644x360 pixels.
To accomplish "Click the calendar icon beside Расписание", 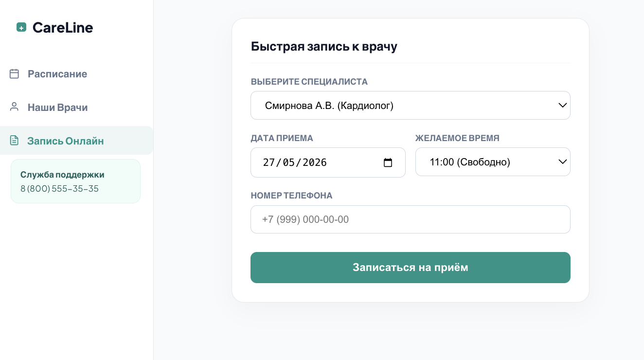I will [15, 73].
